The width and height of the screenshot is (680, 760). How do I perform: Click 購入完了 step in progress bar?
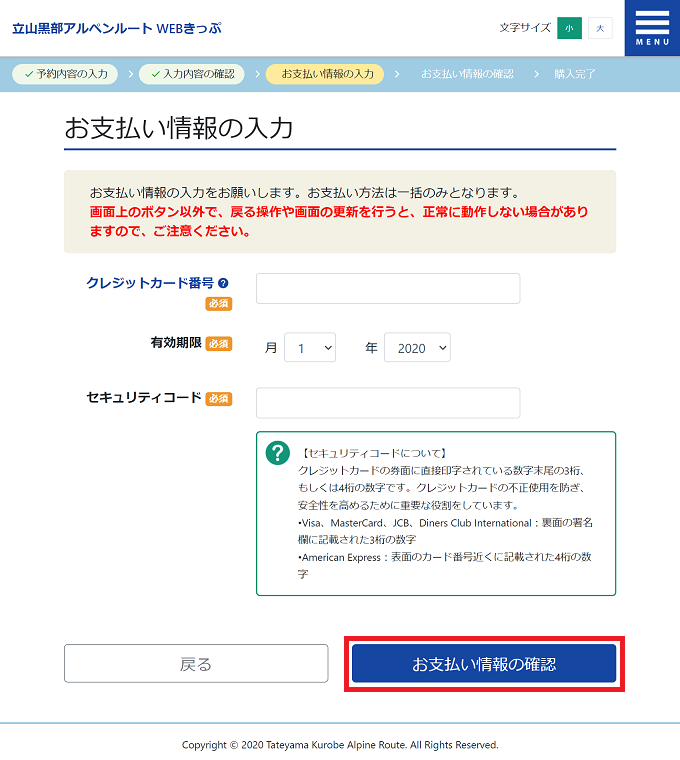(575, 74)
